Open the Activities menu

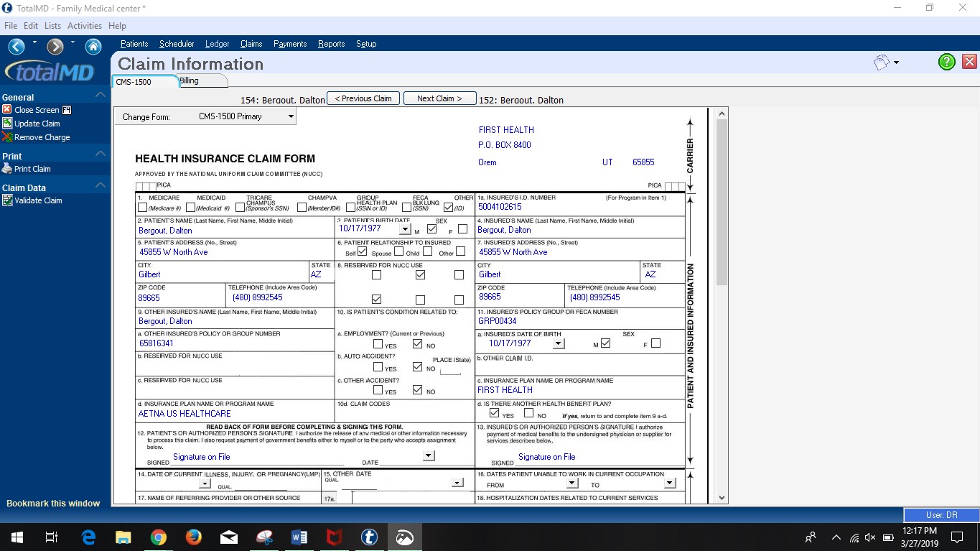click(85, 26)
